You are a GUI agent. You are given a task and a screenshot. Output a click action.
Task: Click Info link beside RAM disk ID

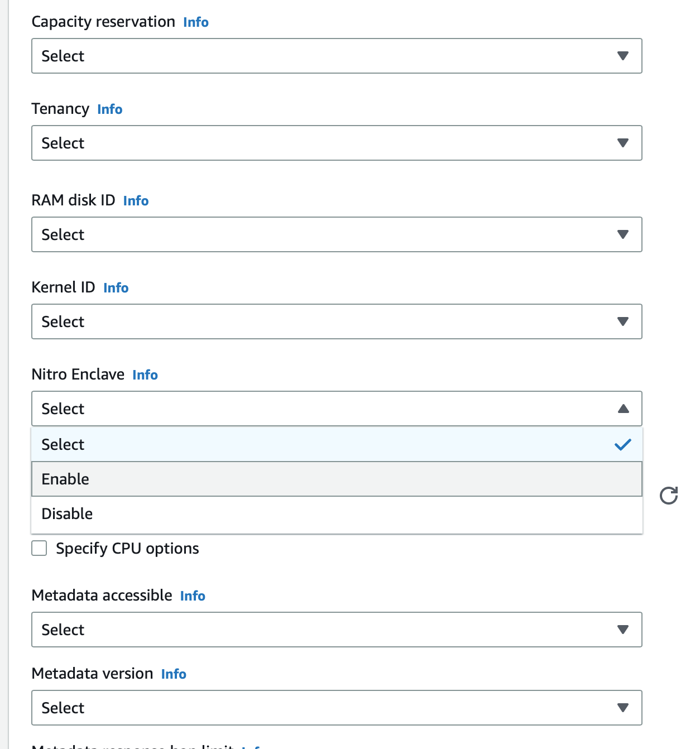136,201
